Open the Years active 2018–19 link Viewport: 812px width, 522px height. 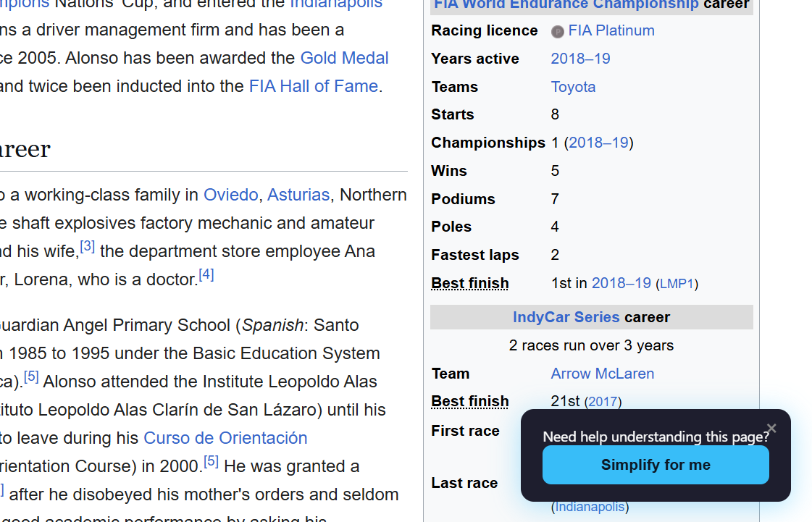coord(580,59)
